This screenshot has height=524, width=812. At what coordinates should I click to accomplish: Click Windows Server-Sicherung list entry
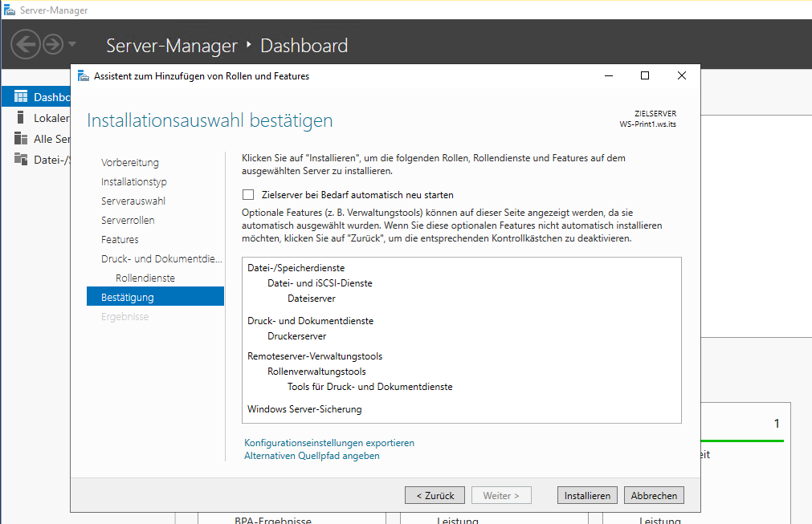pyautogui.click(x=304, y=409)
